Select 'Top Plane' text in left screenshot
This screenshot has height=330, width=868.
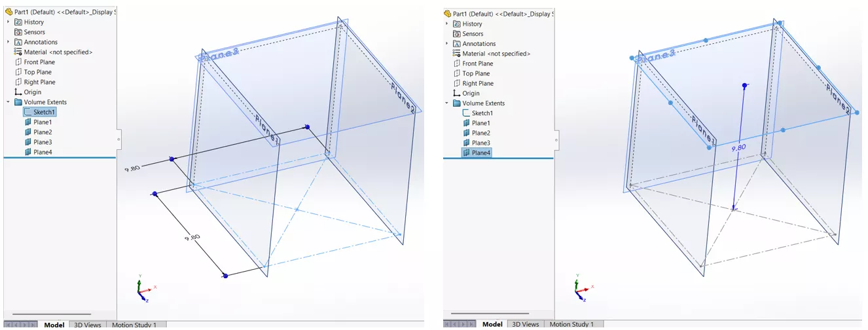[38, 72]
